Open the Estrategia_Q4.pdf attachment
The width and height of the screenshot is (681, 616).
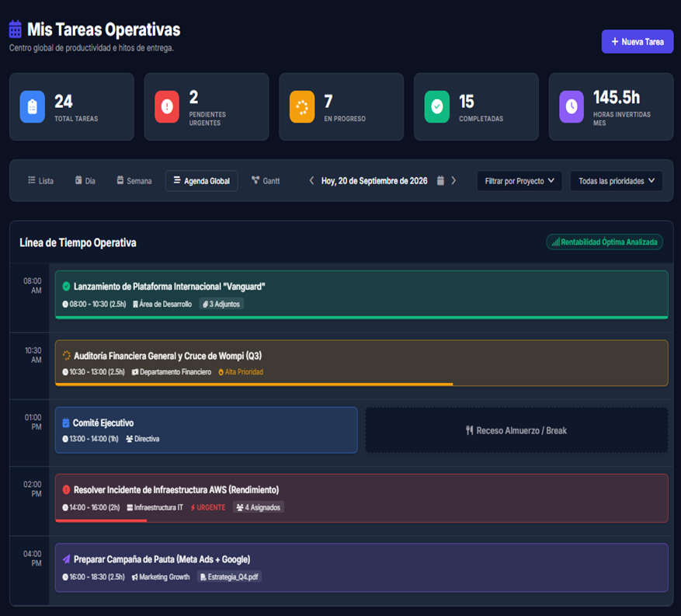click(x=228, y=577)
